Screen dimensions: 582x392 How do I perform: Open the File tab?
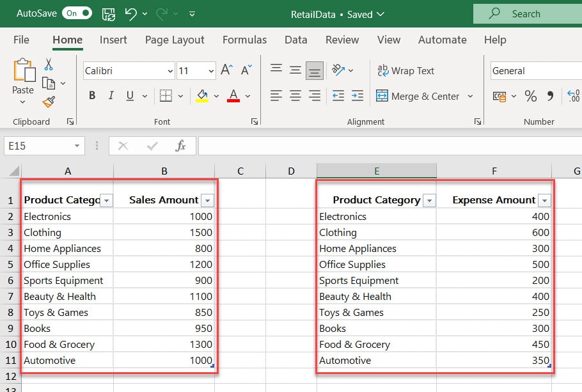(x=21, y=40)
